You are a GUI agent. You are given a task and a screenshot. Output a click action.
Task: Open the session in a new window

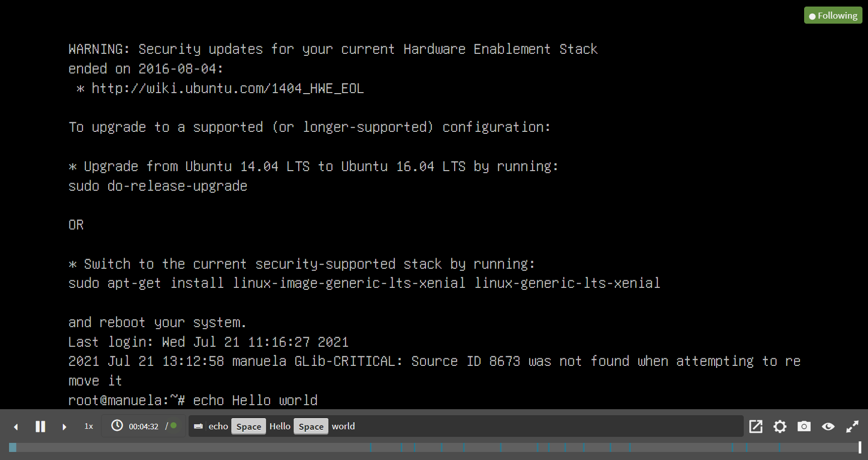[x=756, y=426]
